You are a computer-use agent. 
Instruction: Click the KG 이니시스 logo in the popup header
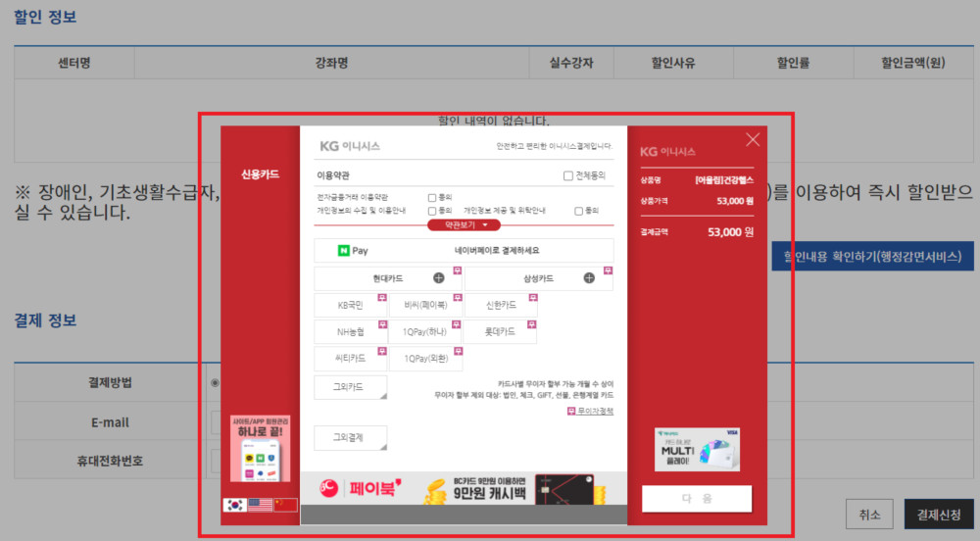tap(350, 146)
